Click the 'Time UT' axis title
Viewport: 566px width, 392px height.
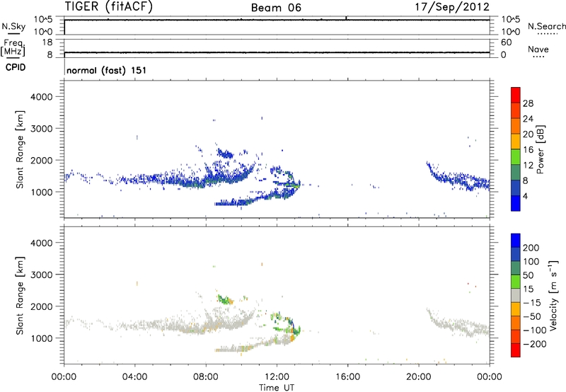[277, 388]
